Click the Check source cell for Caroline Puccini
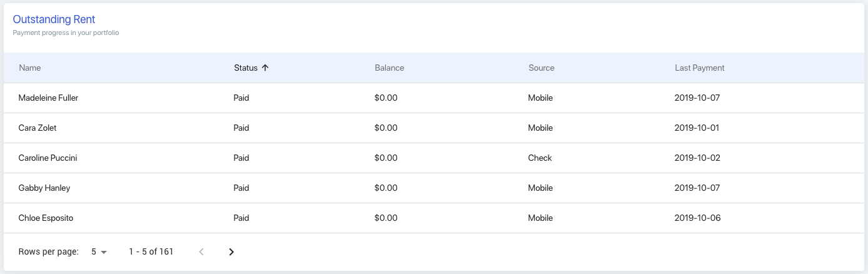The image size is (868, 274). 540,158
